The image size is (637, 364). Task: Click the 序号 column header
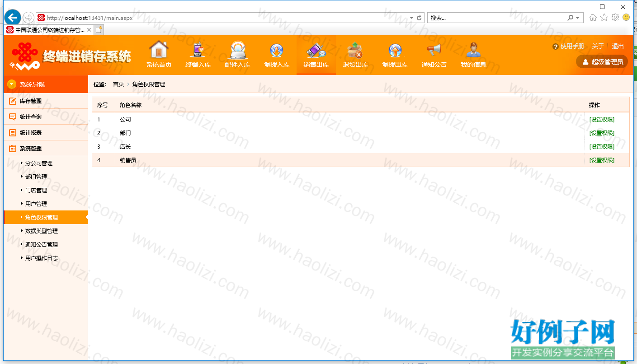pyautogui.click(x=103, y=105)
